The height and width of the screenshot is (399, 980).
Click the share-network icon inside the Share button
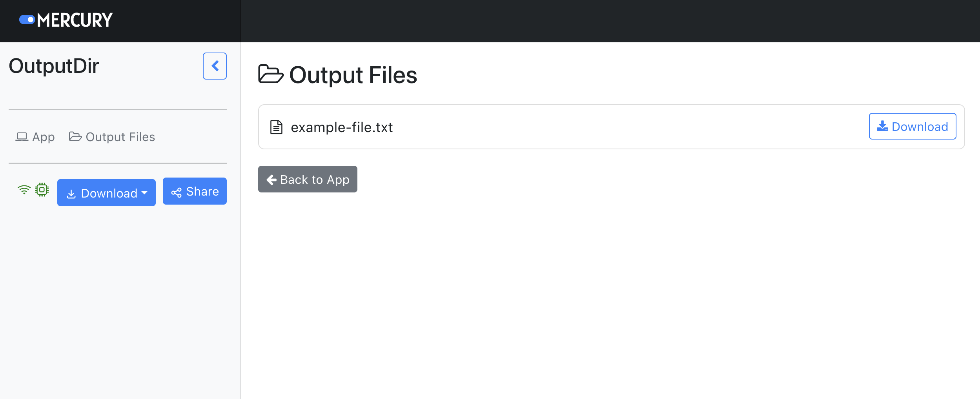pyautogui.click(x=177, y=192)
